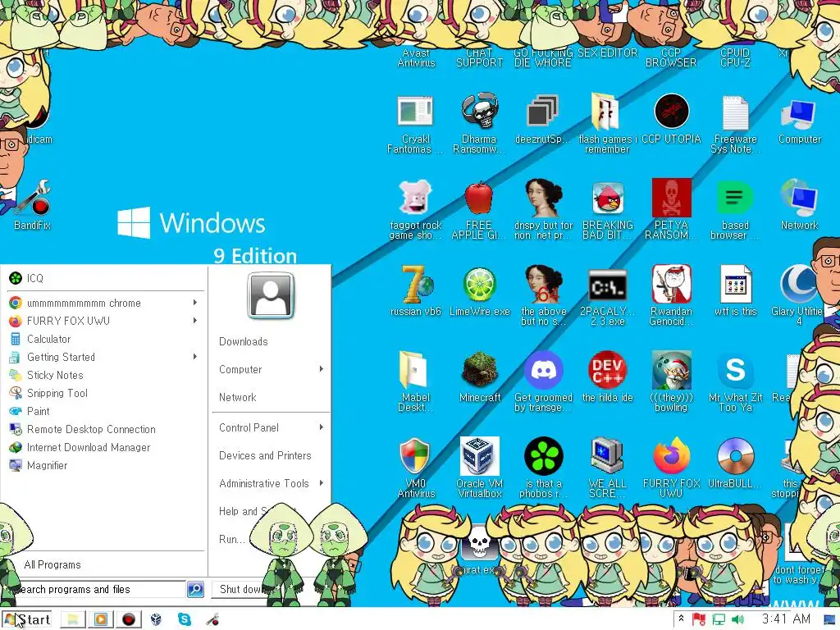Open the taskbar media player icon
The image size is (840, 630).
tap(101, 620)
